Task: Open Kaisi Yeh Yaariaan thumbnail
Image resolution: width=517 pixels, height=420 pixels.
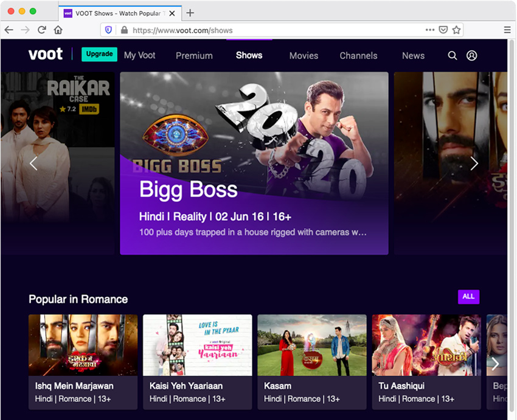Action: coord(198,345)
